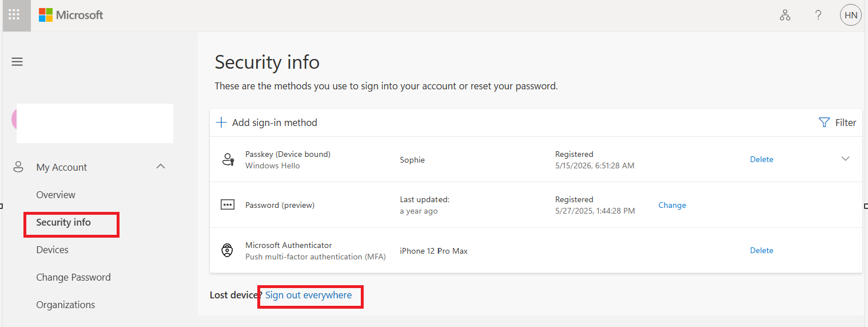Open the Help question mark icon
This screenshot has height=327, width=868.
[818, 15]
